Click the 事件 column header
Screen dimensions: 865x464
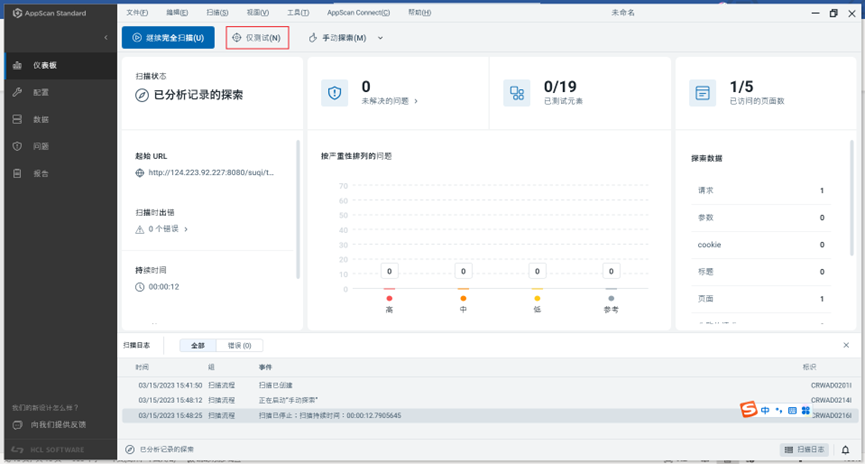[x=265, y=367]
